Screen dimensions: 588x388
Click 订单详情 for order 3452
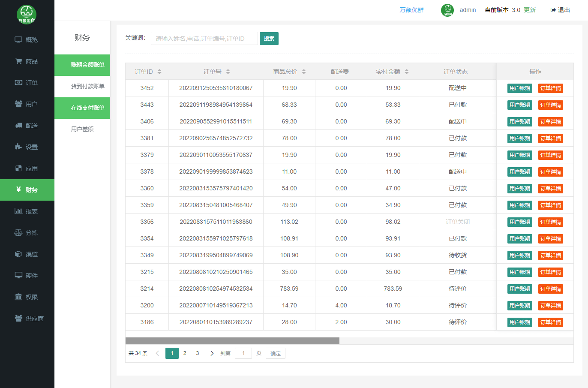pos(550,88)
